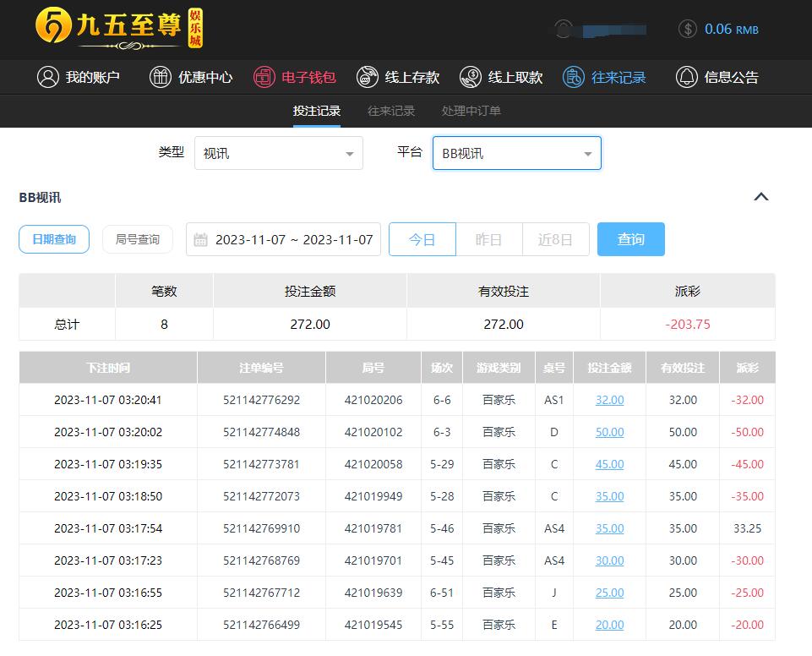Click round number 421020058
Viewport: 812px width, 656px height.
click(x=373, y=464)
